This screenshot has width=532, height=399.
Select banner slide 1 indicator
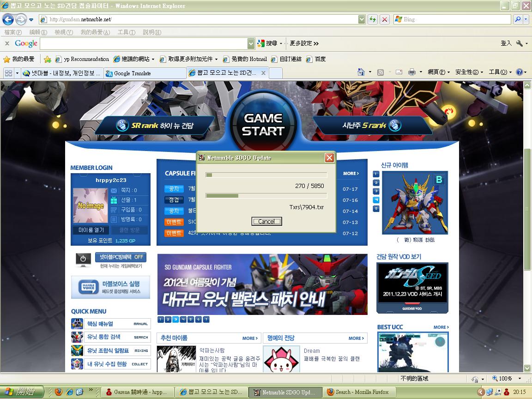point(161,319)
